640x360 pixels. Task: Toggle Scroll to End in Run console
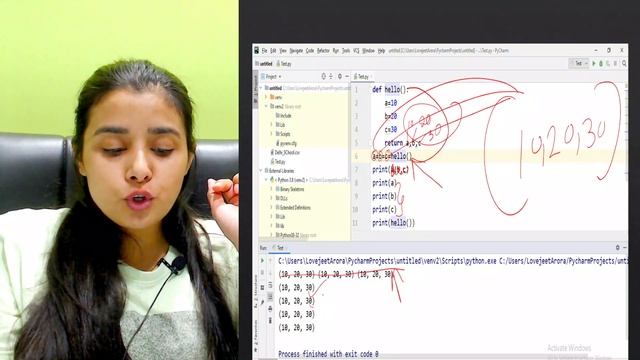click(x=270, y=297)
